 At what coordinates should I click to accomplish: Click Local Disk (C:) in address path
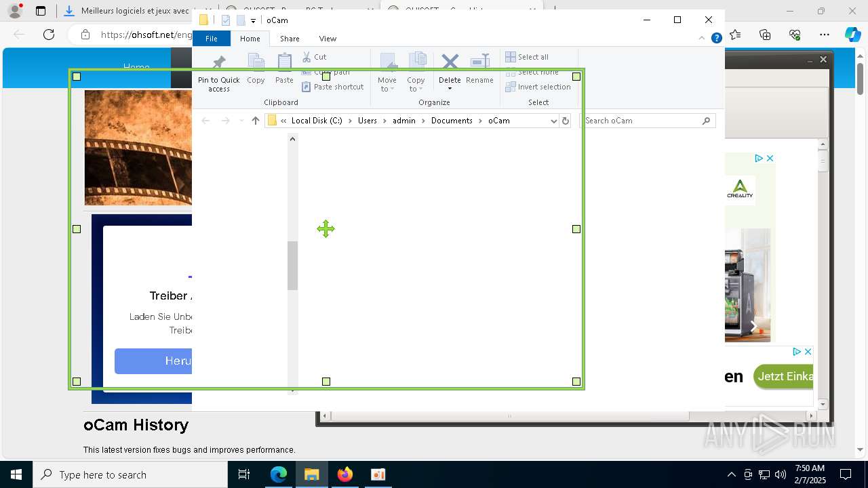pyautogui.click(x=317, y=121)
